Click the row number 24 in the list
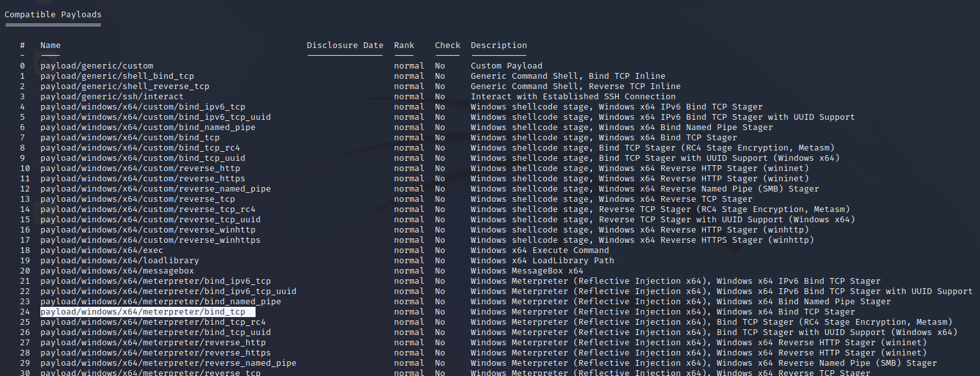980x376 pixels. click(25, 312)
